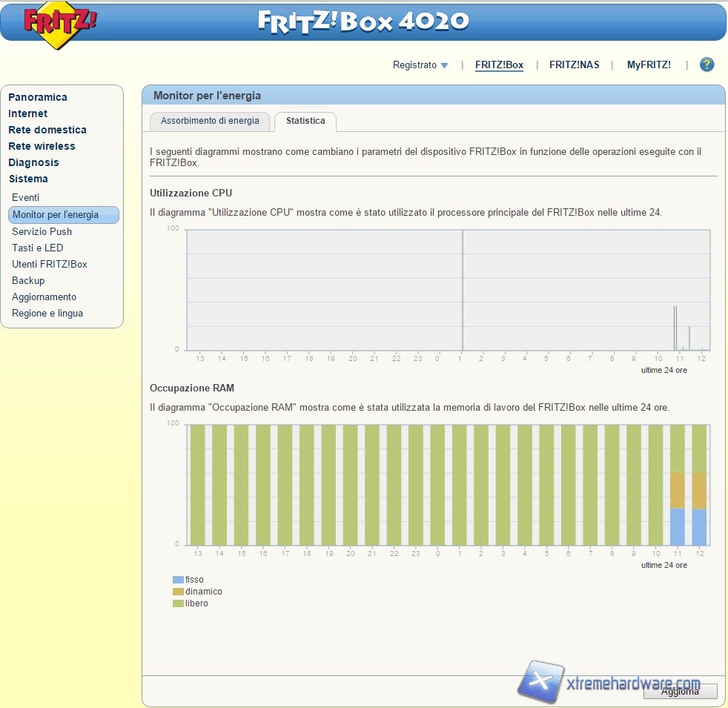This screenshot has width=728, height=708.
Task: Select the Statistica tab
Action: coord(305,121)
